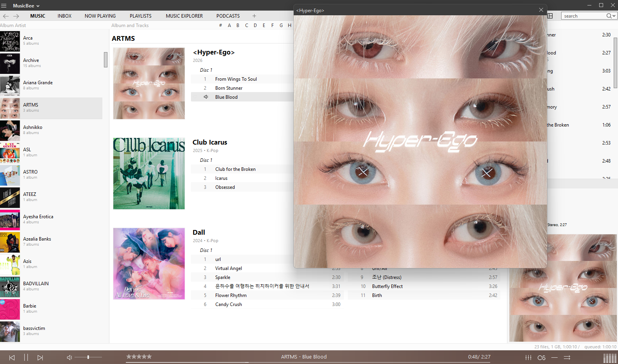Screen dimensions: 618x364
Task: Open the Album and Tracks header
Action: point(130,25)
